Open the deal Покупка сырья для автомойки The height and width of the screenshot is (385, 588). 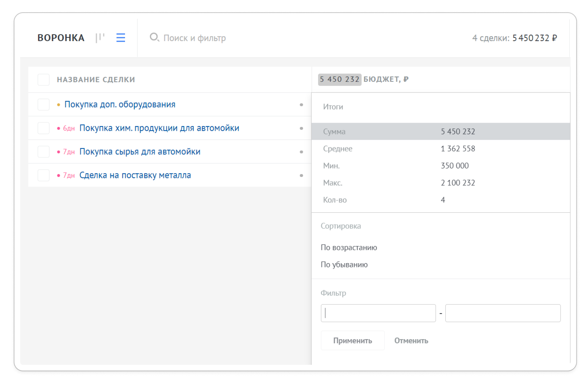(x=140, y=151)
